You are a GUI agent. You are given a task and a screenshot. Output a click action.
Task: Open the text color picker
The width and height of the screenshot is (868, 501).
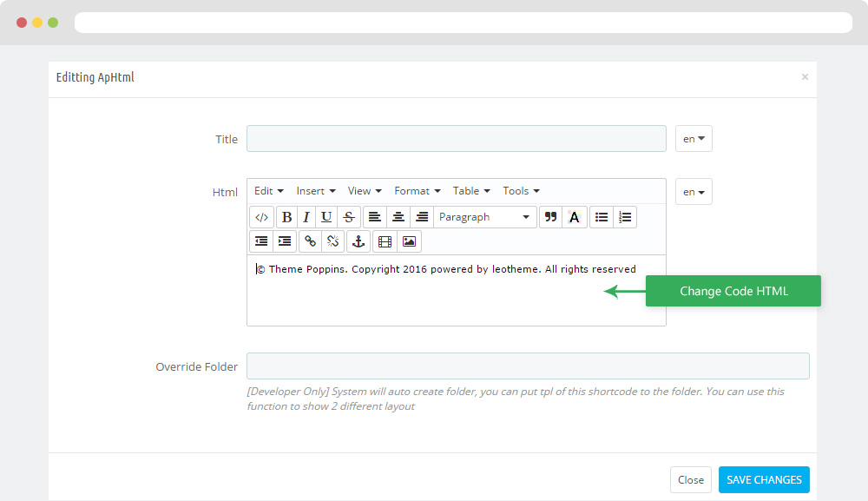pos(574,217)
